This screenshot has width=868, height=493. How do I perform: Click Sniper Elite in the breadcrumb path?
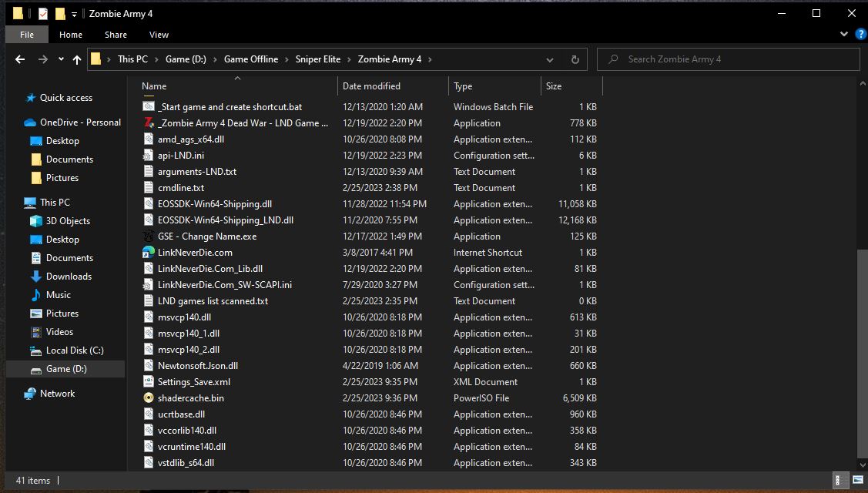[317, 59]
